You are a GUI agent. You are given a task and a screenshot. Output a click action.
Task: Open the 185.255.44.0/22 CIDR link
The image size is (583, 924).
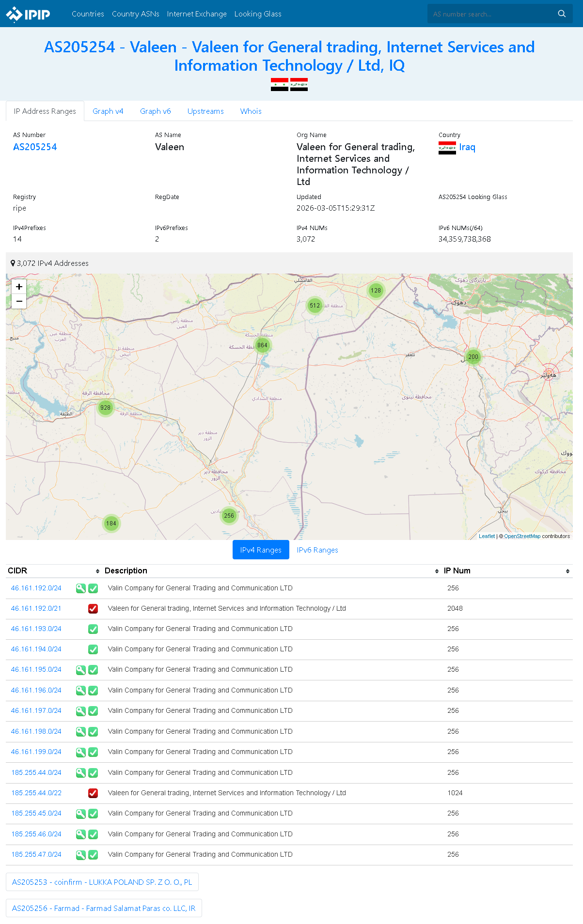click(36, 793)
